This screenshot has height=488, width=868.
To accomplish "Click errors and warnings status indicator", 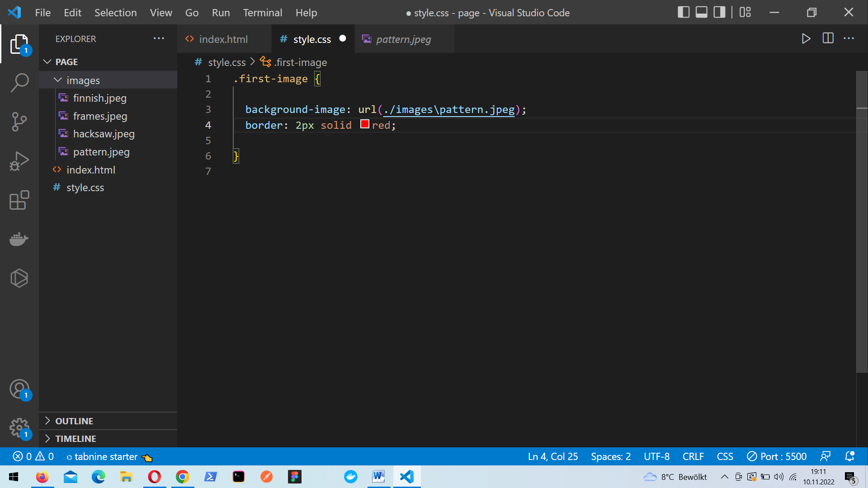I will tap(33, 456).
